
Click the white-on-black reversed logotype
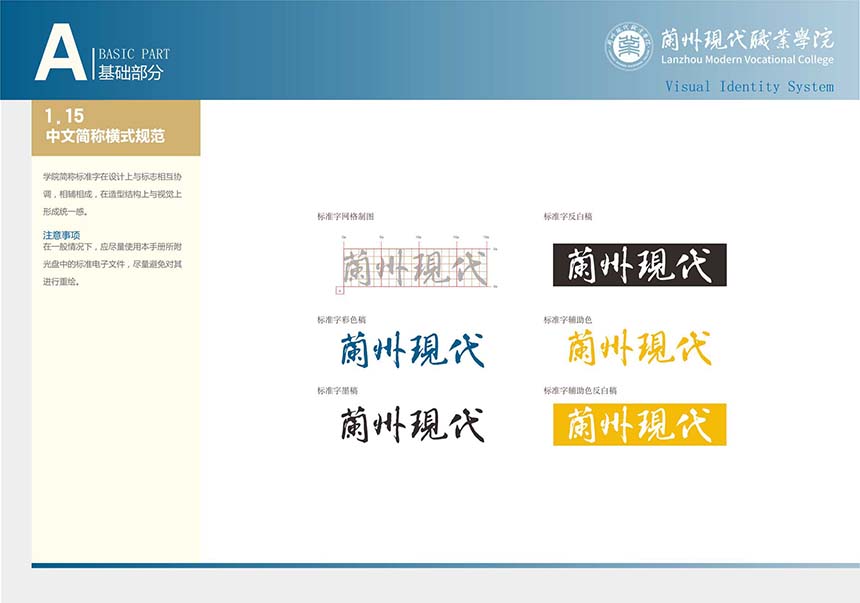click(639, 265)
